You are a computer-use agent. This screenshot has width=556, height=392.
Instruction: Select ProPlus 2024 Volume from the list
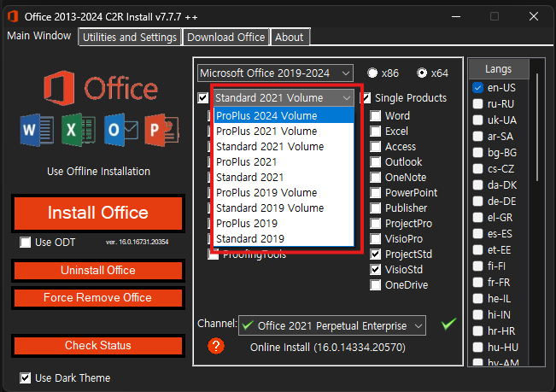[x=284, y=116]
